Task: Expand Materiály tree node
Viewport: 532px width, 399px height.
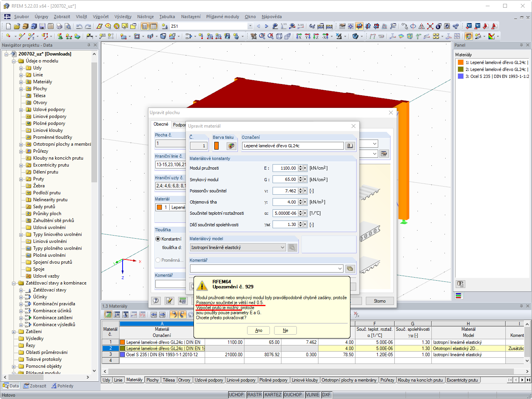Action: pos(21,82)
